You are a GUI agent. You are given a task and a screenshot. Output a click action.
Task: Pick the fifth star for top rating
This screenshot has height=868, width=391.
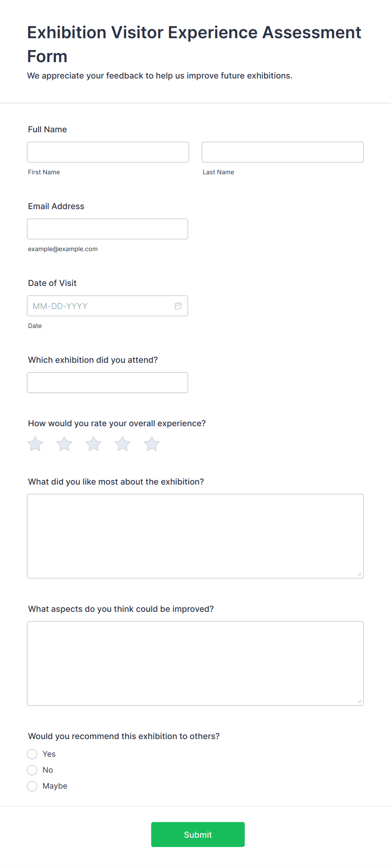click(x=151, y=444)
